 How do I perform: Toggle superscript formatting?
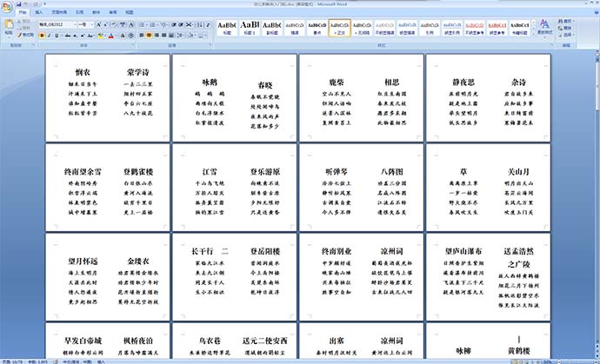click(x=82, y=36)
